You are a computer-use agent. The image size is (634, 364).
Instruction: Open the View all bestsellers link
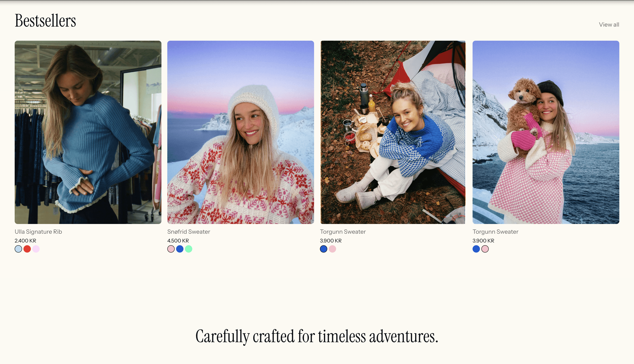[609, 25]
